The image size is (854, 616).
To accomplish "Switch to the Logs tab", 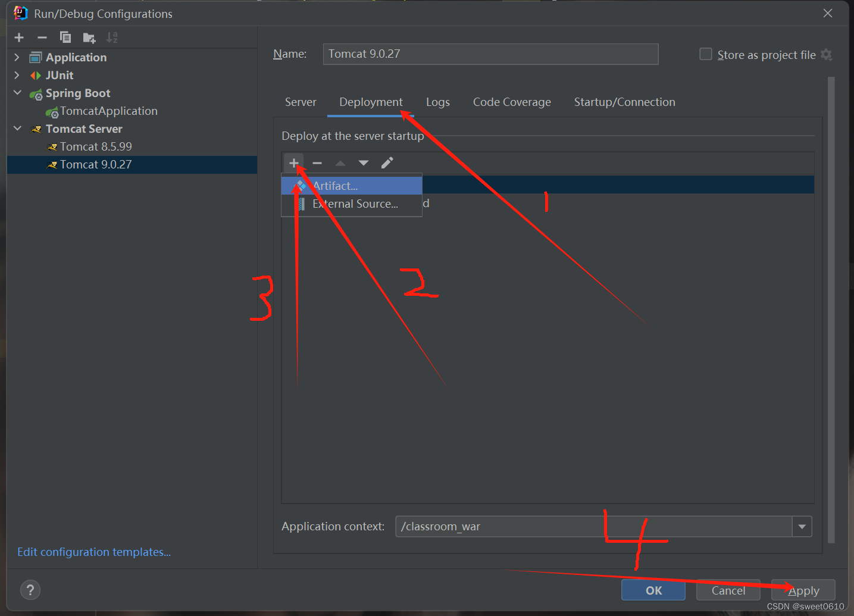I will coord(438,102).
